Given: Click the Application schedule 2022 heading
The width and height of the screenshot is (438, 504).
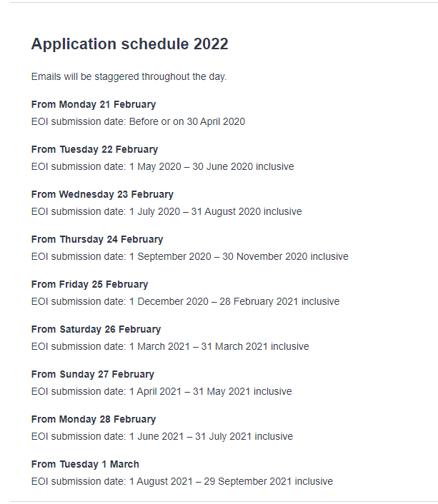Looking at the screenshot, I should click(130, 44).
